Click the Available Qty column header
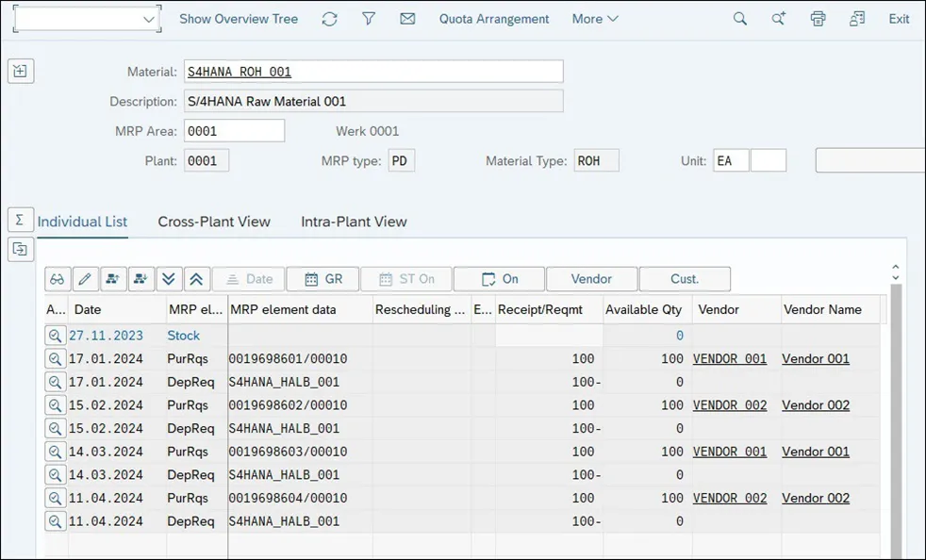Viewport: 926px width, 560px height. point(647,309)
